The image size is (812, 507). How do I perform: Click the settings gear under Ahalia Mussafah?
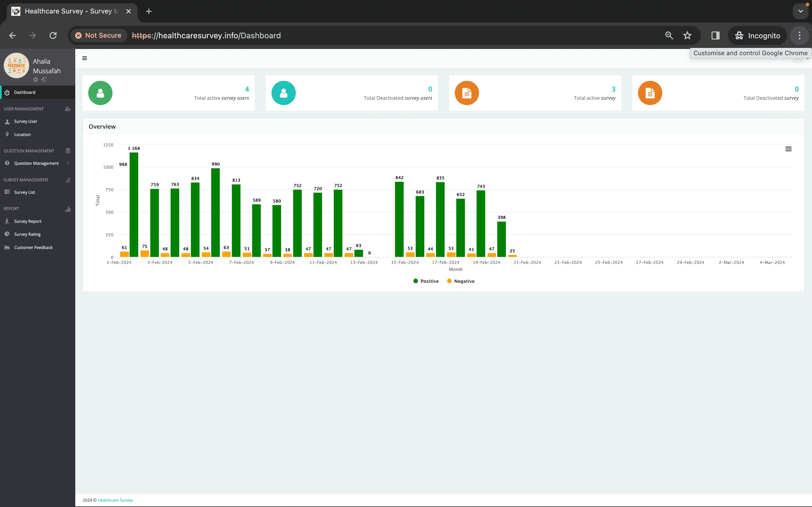pos(36,80)
